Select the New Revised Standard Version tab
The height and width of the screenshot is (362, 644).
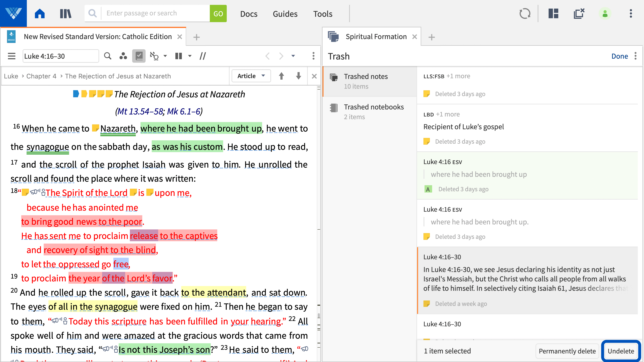point(98,37)
